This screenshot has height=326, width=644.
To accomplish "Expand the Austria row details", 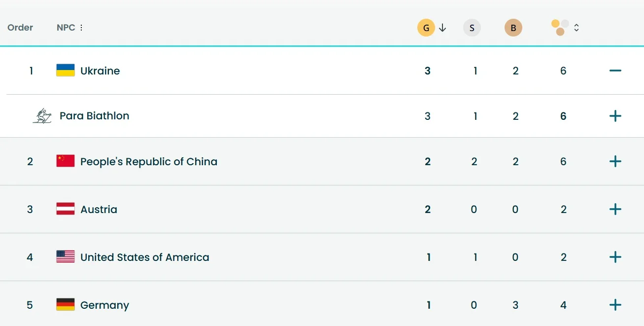I will pyautogui.click(x=615, y=209).
